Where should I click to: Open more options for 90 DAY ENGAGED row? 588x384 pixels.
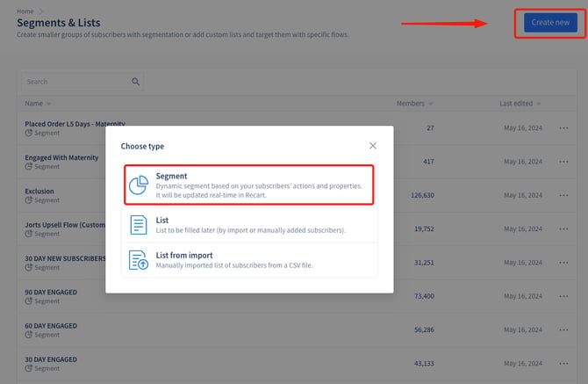click(x=563, y=296)
